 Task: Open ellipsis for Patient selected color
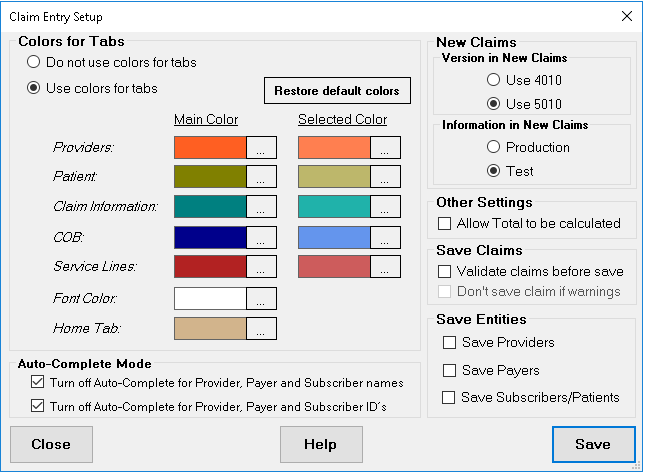coord(385,177)
